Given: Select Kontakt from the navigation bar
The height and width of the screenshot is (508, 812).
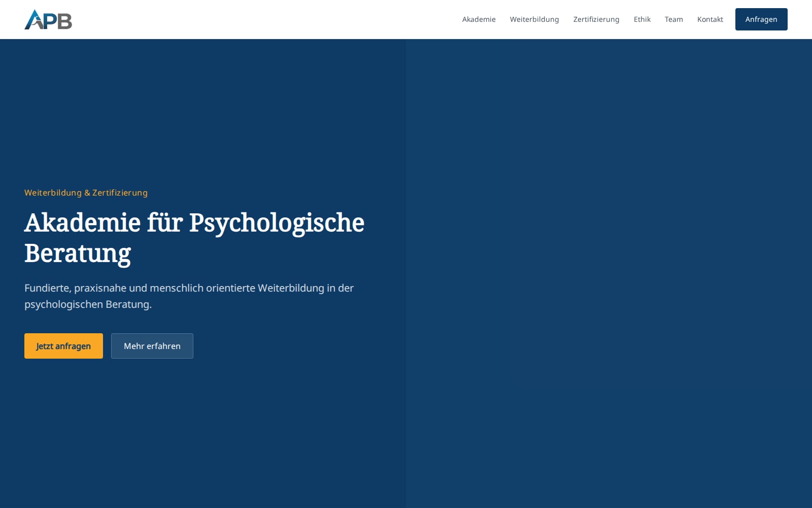Looking at the screenshot, I should click(710, 19).
